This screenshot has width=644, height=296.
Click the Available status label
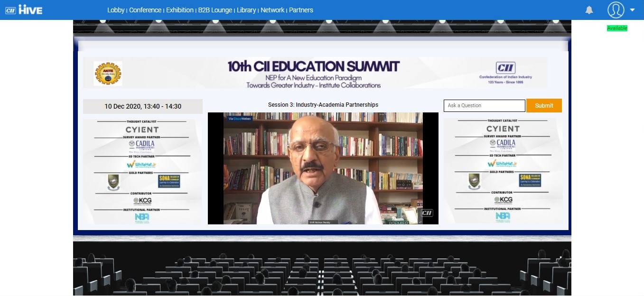coord(617,28)
